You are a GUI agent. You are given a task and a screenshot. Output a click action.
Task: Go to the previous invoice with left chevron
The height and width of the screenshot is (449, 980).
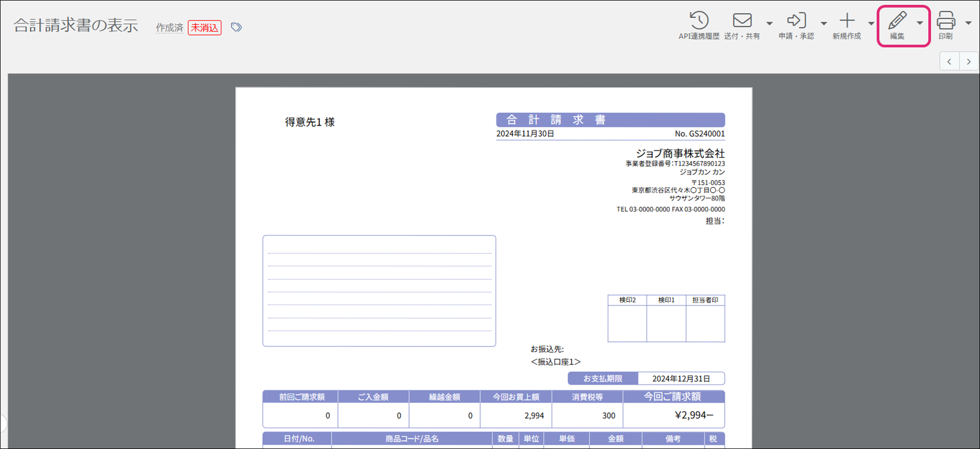[949, 61]
